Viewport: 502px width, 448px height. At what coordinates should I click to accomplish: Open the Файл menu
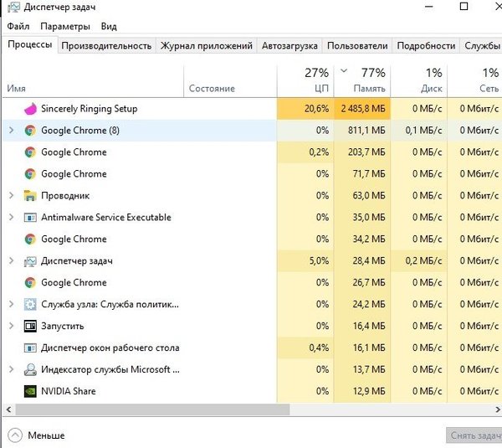pyautogui.click(x=18, y=27)
